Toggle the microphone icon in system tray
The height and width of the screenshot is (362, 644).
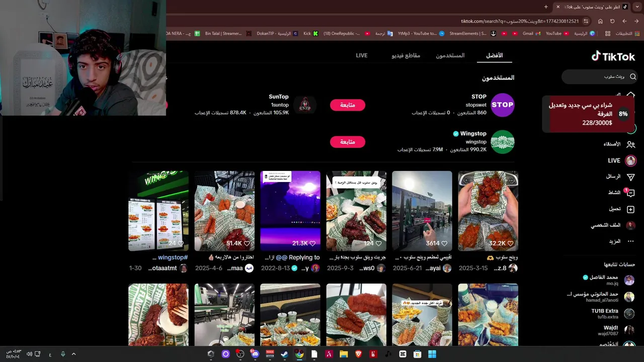[63, 354]
